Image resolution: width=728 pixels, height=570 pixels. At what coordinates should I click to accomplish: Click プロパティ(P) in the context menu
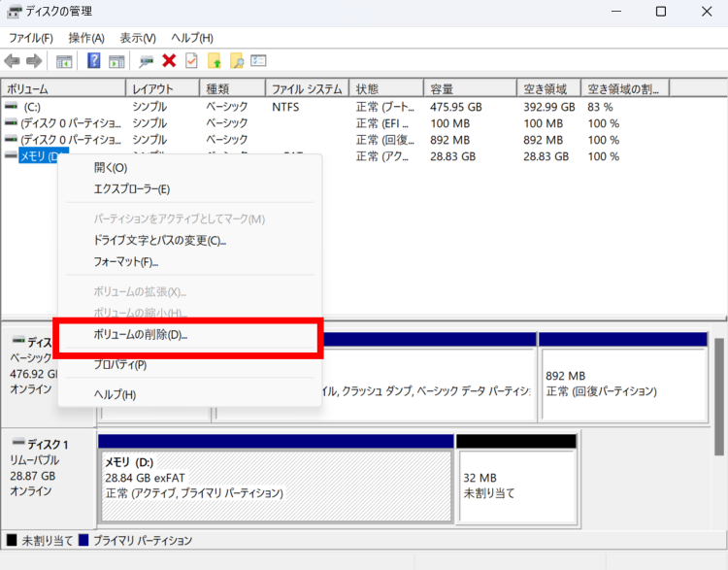120,365
